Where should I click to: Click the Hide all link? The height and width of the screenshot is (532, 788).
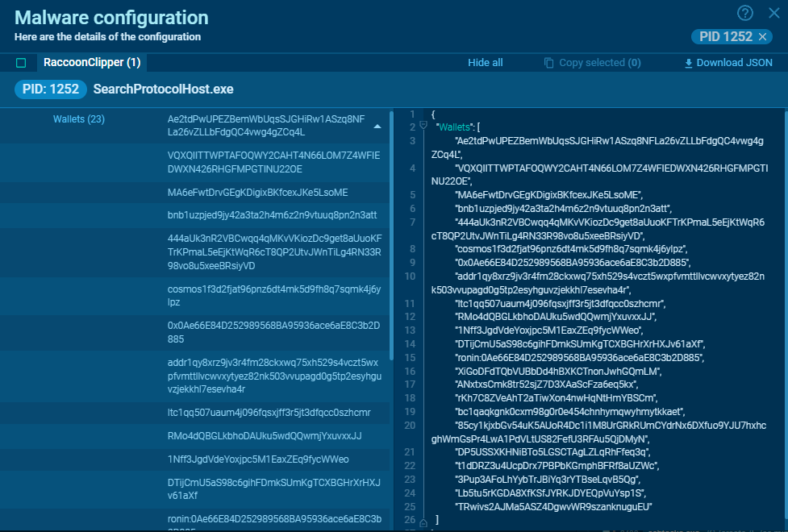pyautogui.click(x=485, y=63)
